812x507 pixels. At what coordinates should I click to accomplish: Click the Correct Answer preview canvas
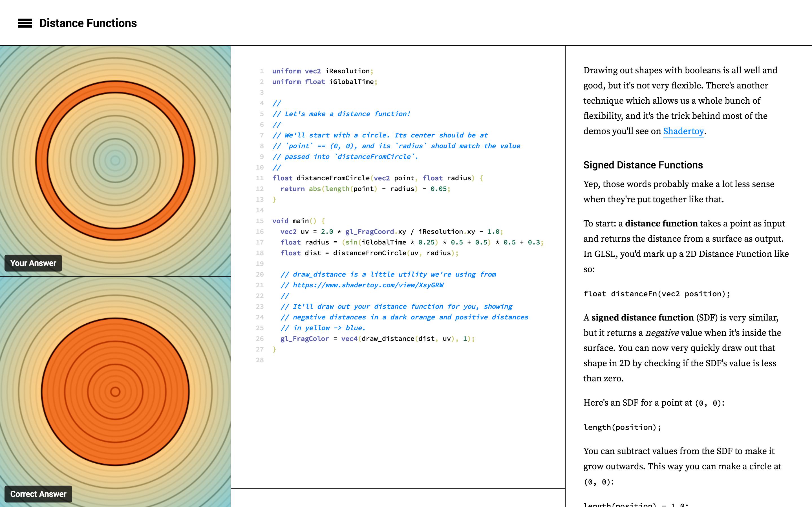pyautogui.click(x=115, y=391)
